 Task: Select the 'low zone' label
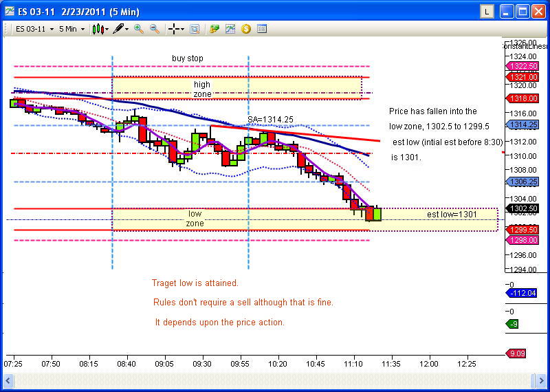coord(195,218)
